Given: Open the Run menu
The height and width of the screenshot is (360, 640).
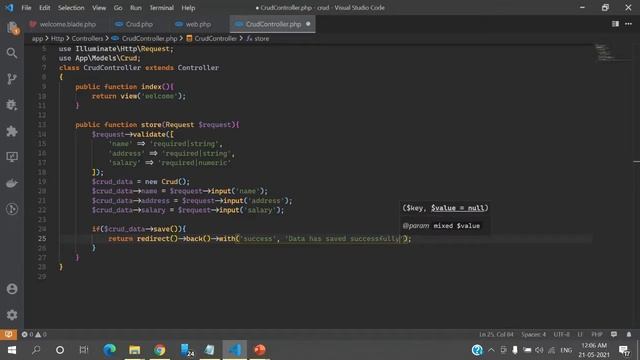Looking at the screenshot, I should pyautogui.click(x=136, y=8).
